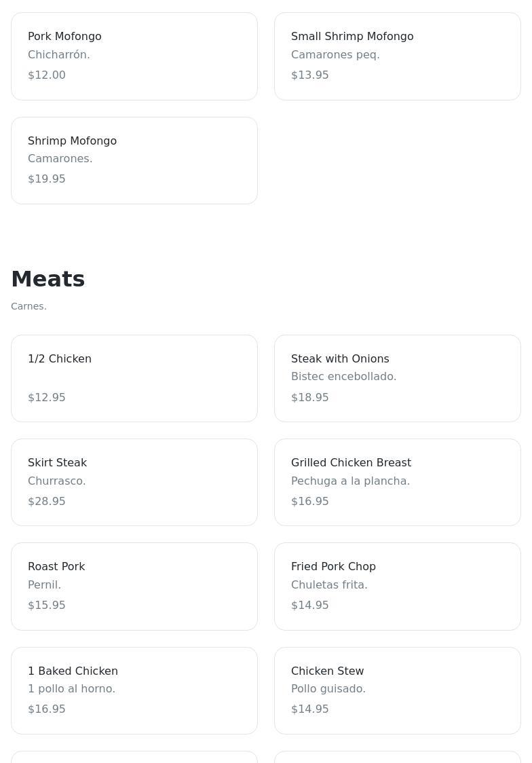Click the Pechuga a la plancha description

point(350,481)
